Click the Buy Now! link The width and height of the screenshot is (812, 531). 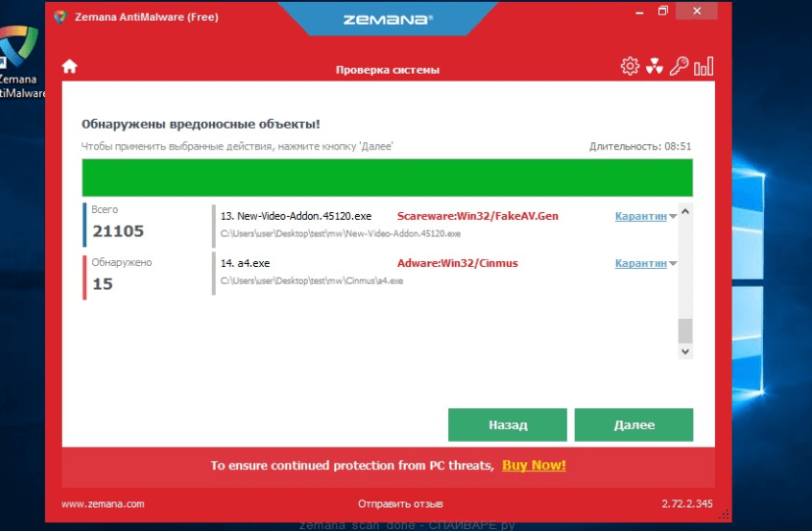pos(533,465)
